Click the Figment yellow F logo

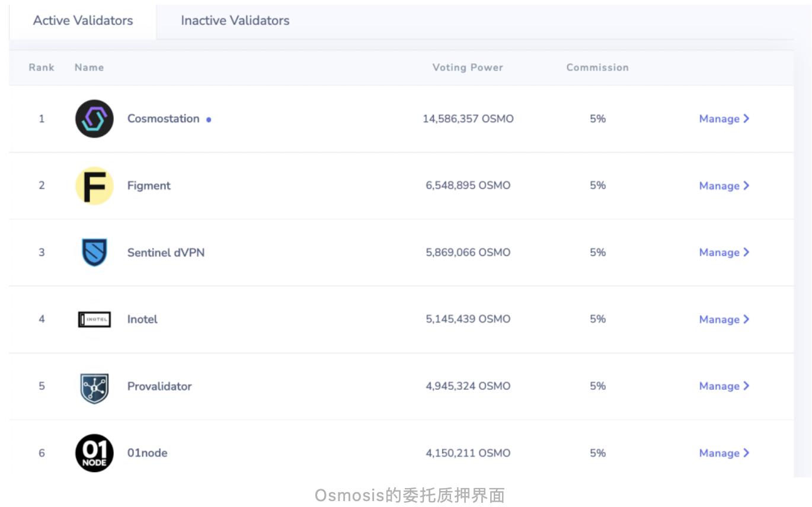click(x=94, y=186)
